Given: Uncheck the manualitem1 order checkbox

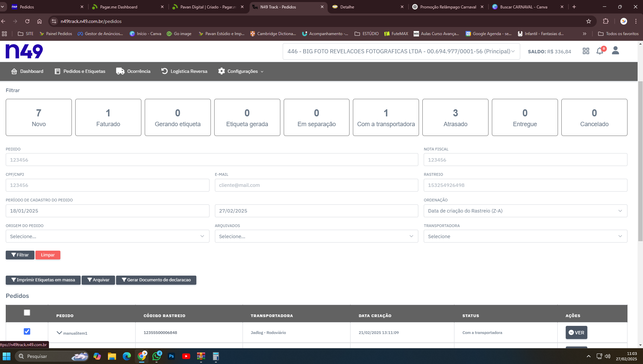Looking at the screenshot, I should pos(27,332).
